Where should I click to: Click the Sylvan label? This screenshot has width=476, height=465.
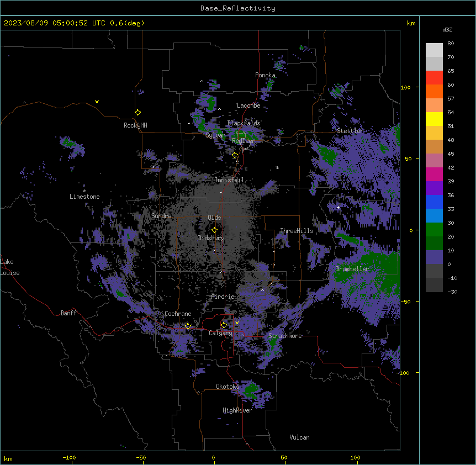point(215,135)
